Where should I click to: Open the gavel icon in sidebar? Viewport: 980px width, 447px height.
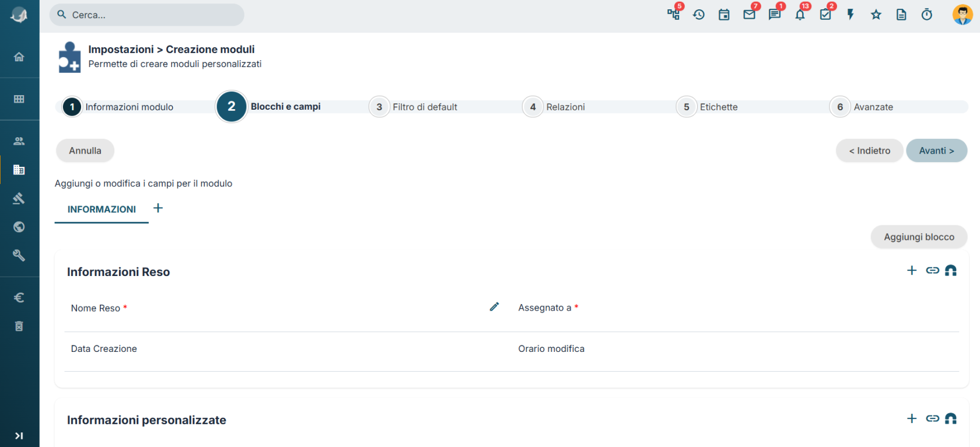[x=19, y=198]
